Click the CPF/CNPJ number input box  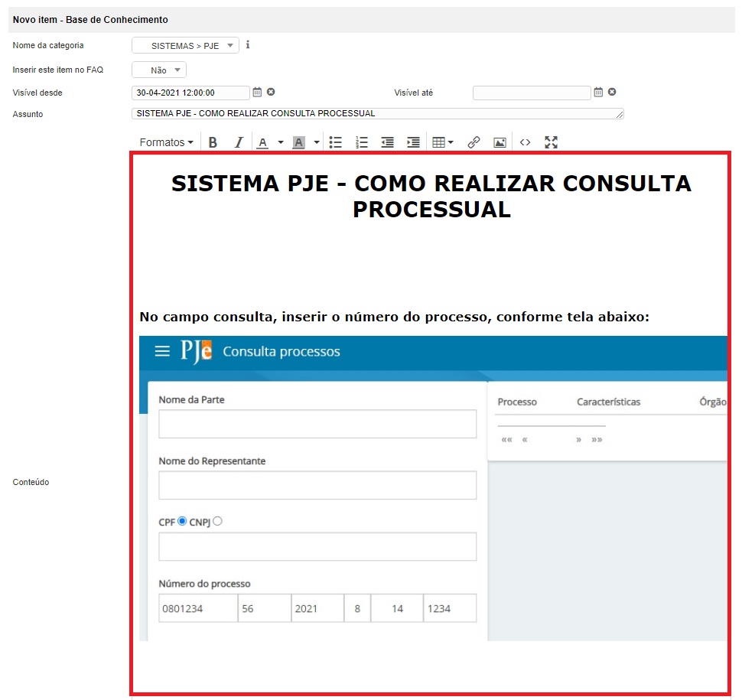317,546
